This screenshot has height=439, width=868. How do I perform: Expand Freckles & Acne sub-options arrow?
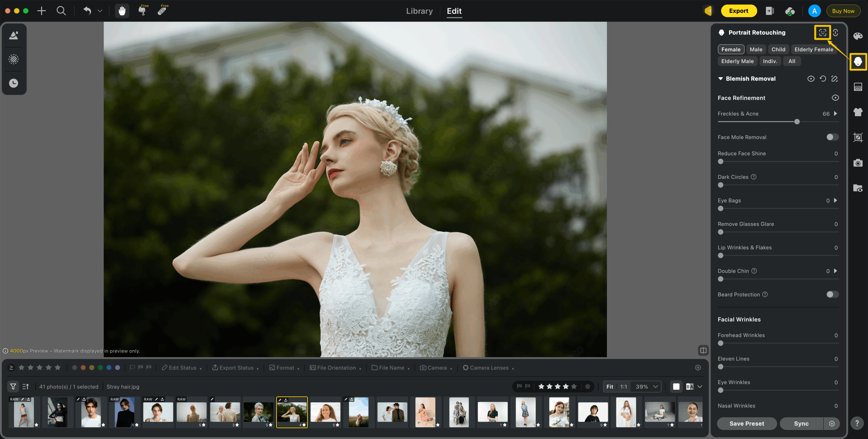835,114
